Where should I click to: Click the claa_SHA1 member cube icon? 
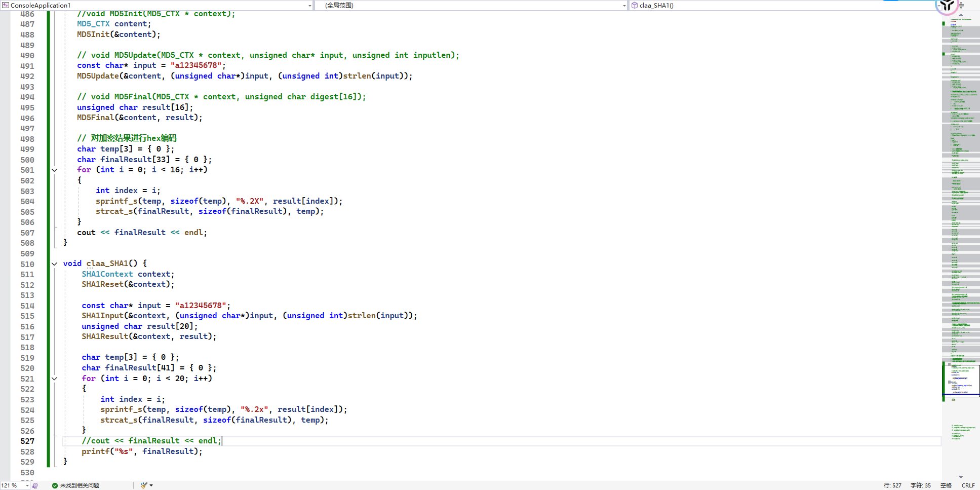click(634, 5)
